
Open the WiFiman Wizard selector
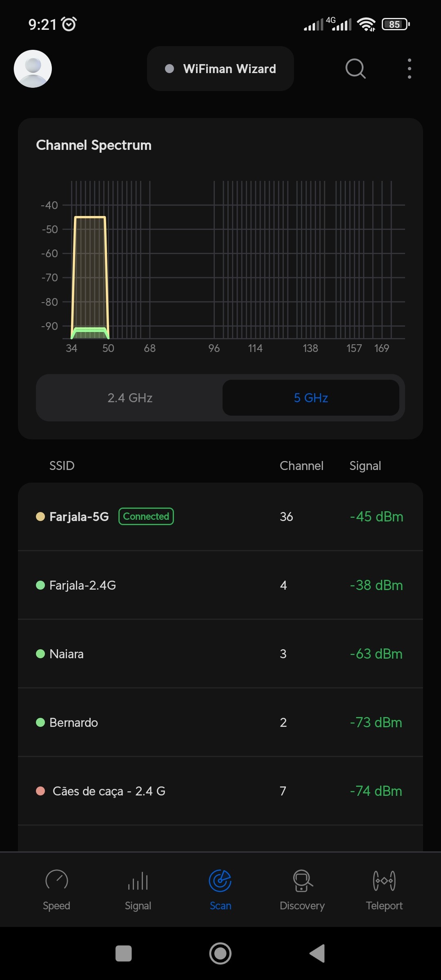click(x=220, y=69)
